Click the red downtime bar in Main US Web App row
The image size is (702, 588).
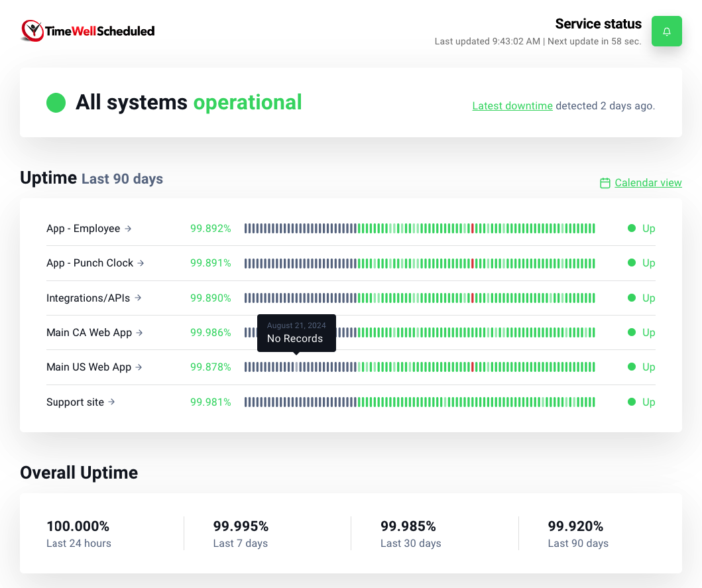point(472,367)
